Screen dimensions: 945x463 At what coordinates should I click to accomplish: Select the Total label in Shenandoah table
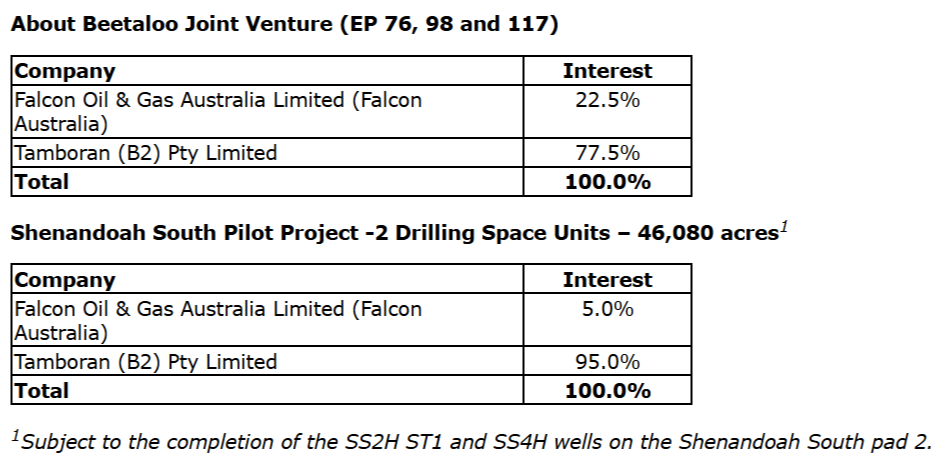42,390
